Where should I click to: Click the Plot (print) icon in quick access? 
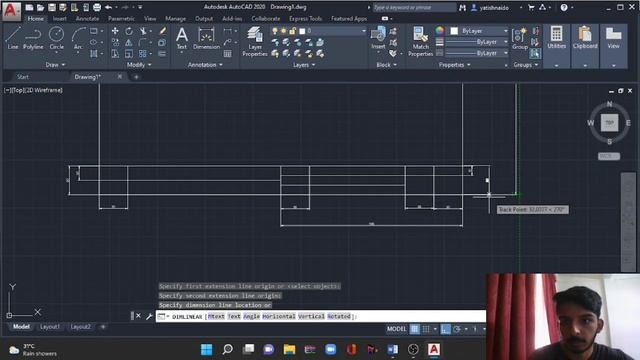[x=97, y=7]
